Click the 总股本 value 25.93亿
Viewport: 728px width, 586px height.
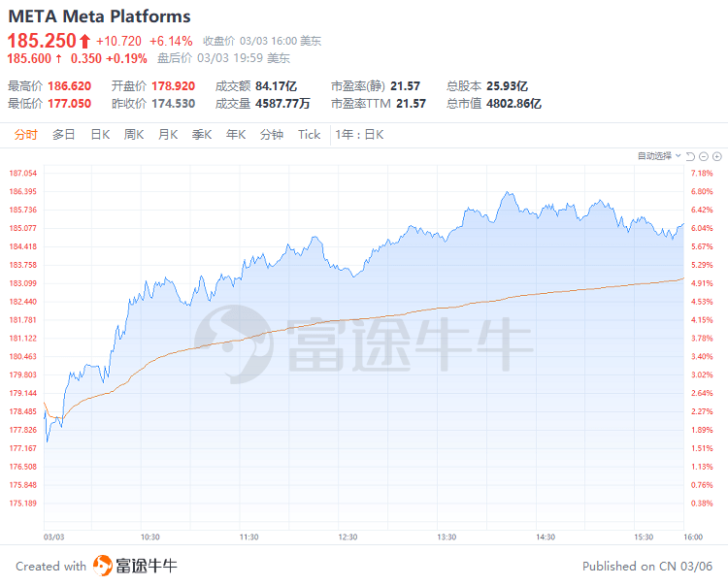click(507, 85)
